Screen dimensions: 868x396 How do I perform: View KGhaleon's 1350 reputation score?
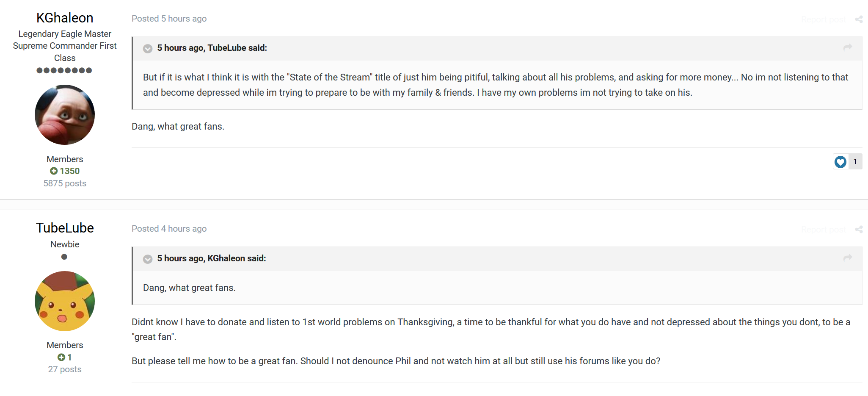point(65,171)
